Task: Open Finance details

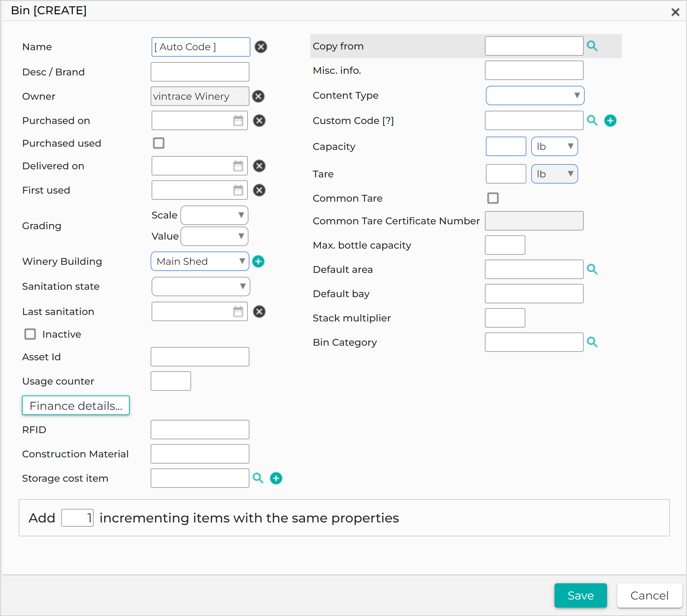Action: 76,406
